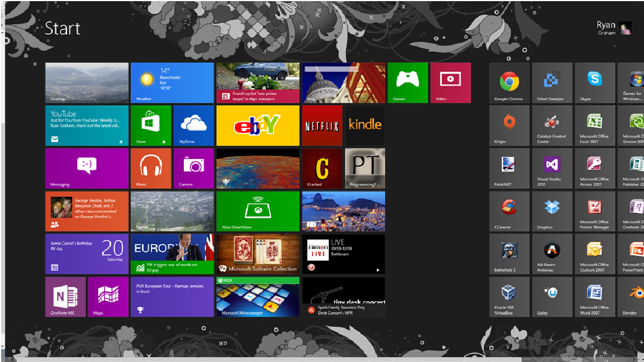The image size is (644, 362).
Task: Open Xbox SmartGlass
Action: (257, 211)
